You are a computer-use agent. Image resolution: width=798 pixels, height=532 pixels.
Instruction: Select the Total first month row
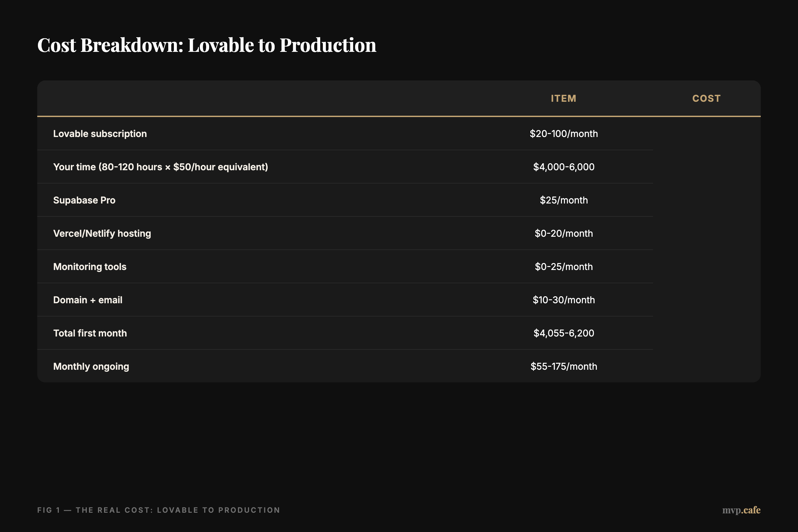(x=89, y=333)
